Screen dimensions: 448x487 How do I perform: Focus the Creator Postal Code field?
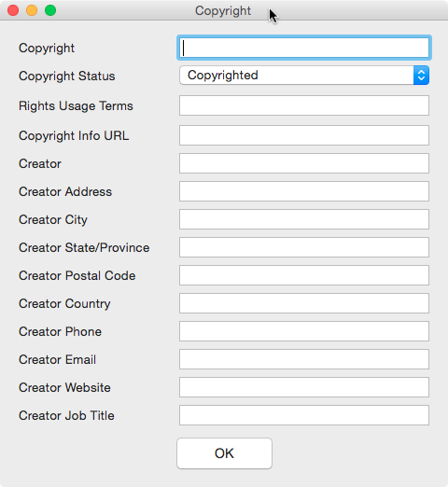pos(304,275)
